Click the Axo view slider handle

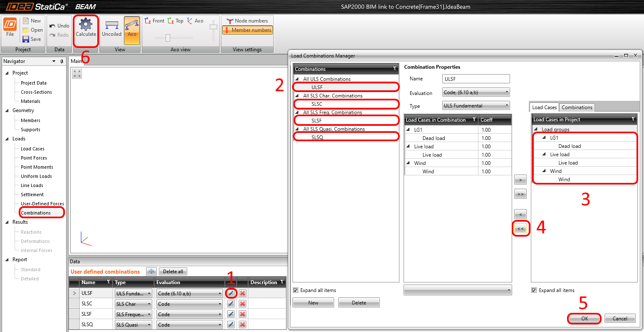tap(168, 38)
